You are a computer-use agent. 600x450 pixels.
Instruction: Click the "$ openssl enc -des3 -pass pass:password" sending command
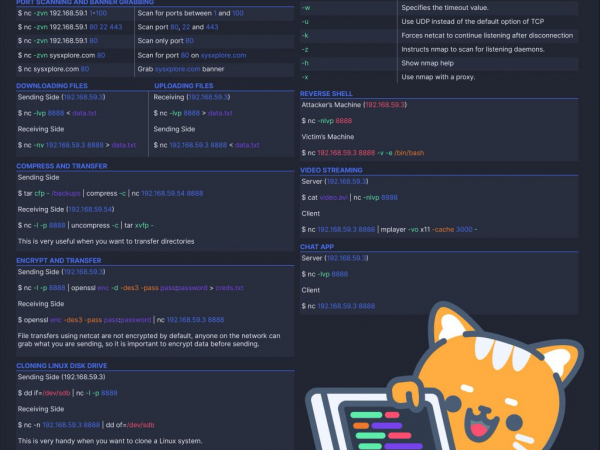121,320
